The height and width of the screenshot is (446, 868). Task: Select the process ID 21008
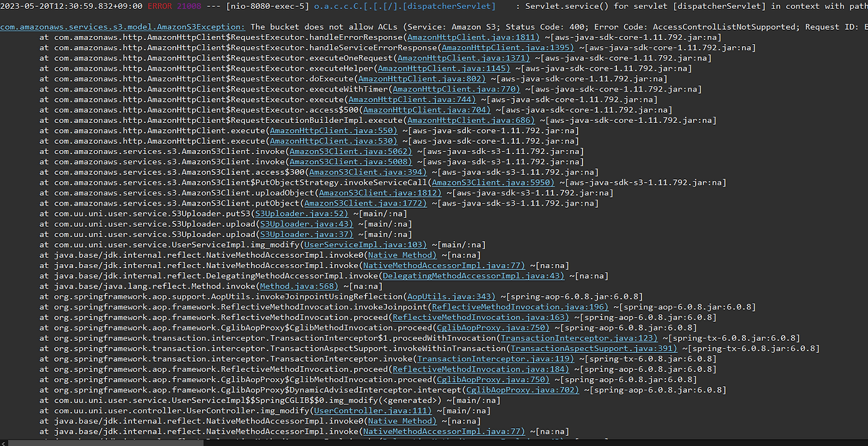189,6
